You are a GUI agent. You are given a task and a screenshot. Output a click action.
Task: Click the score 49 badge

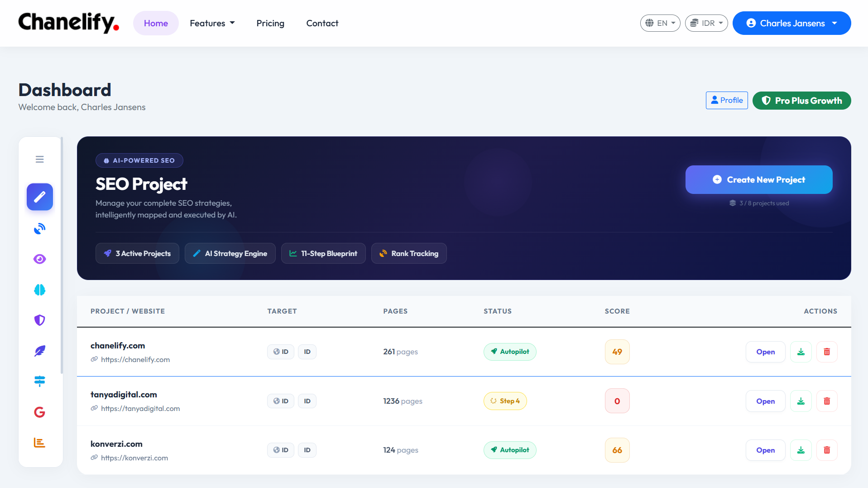617,352
